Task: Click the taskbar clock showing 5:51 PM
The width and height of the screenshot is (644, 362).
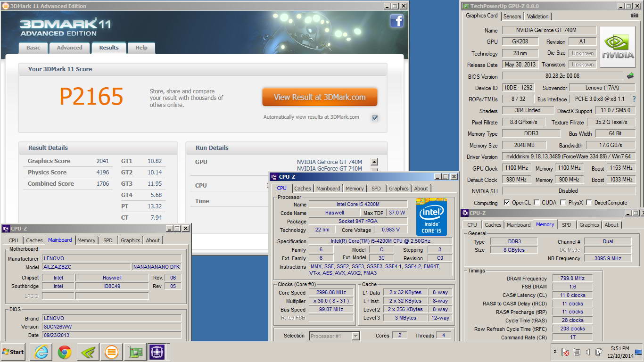Action: 621,352
